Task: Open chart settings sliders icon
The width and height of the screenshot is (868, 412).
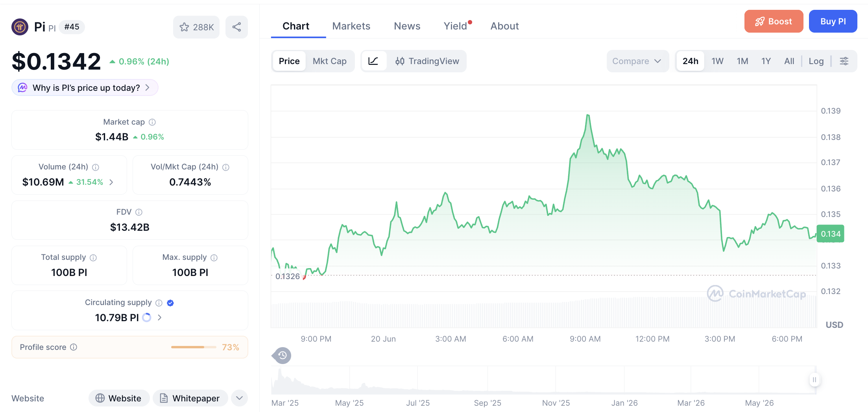Action: (x=844, y=61)
